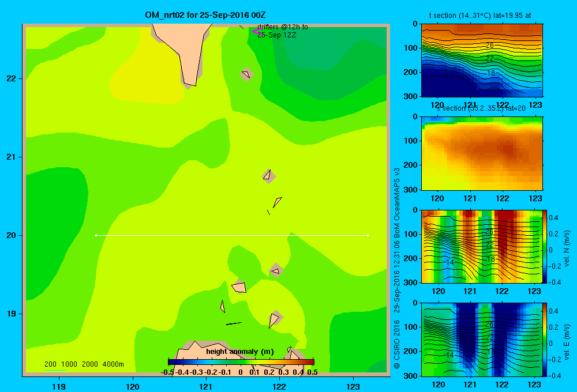Click latitude label 21 on the main map
The image size is (577, 392).
(x=11, y=157)
